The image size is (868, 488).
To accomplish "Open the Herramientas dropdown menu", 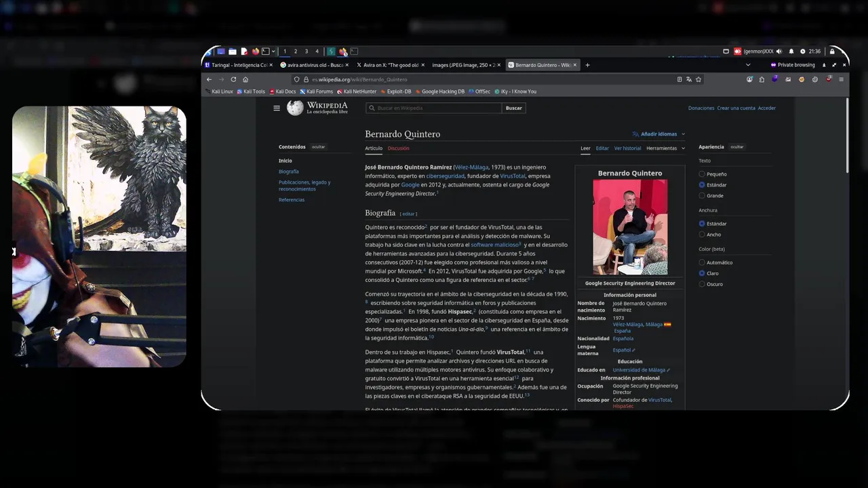I will click(x=665, y=148).
